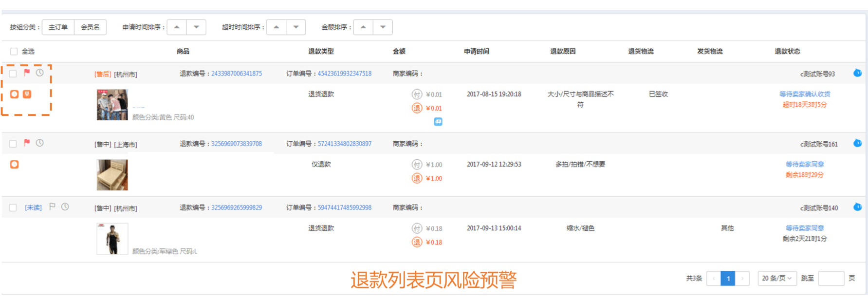Image resolution: width=868 pixels, height=300 pixels.
Task: Tick checkbox of 售中 上海市 order row
Action: tap(13, 144)
